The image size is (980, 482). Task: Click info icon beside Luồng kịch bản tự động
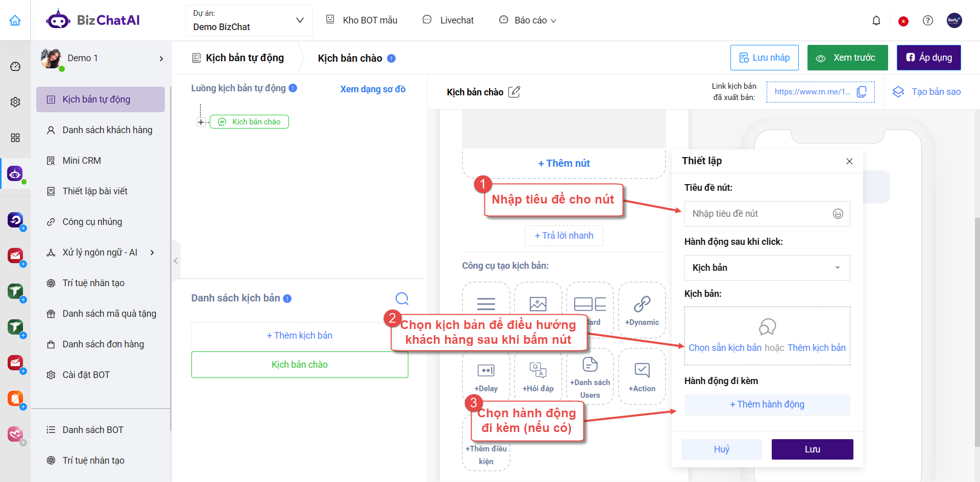point(293,88)
